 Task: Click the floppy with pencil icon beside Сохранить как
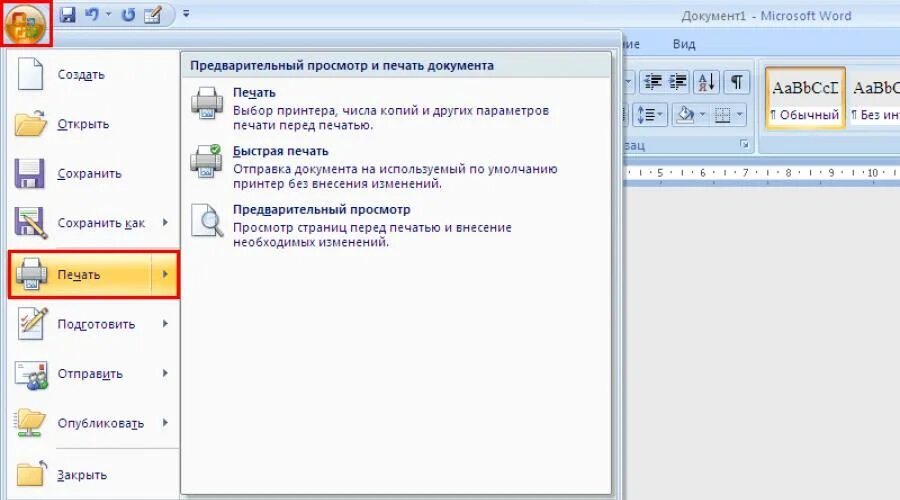click(x=30, y=223)
